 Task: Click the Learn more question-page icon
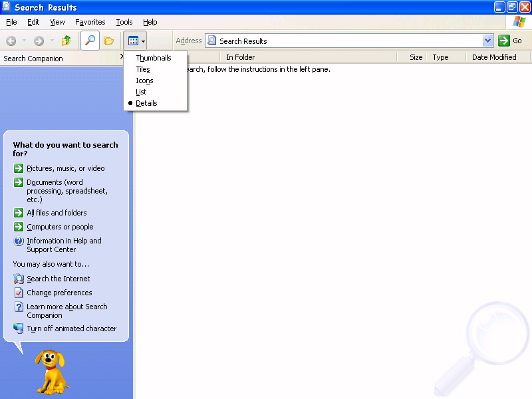pyautogui.click(x=19, y=307)
